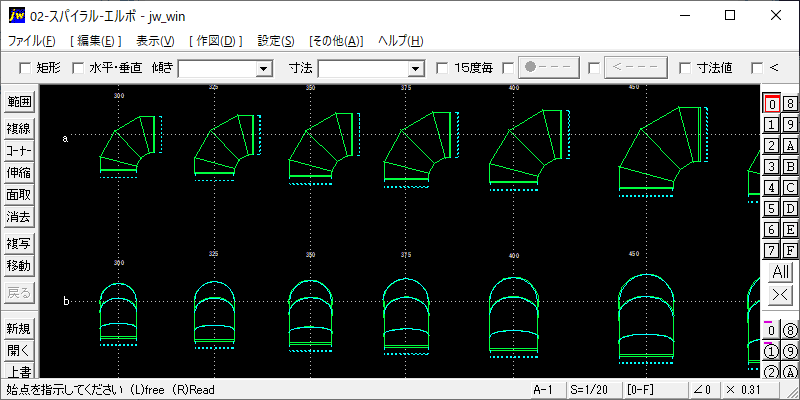Open the 設定(S) menu
Screen dimensions: 800x400
coord(276,41)
